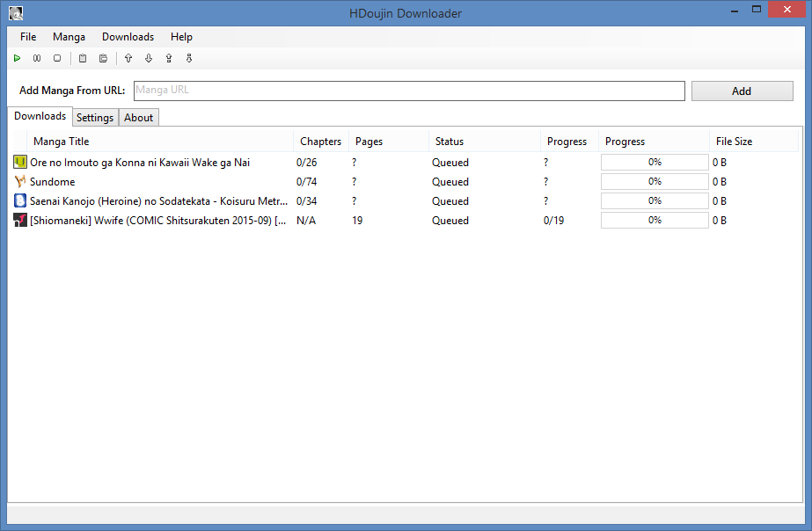Click the second Progress column header
The height and width of the screenshot is (531, 812).
tap(654, 142)
